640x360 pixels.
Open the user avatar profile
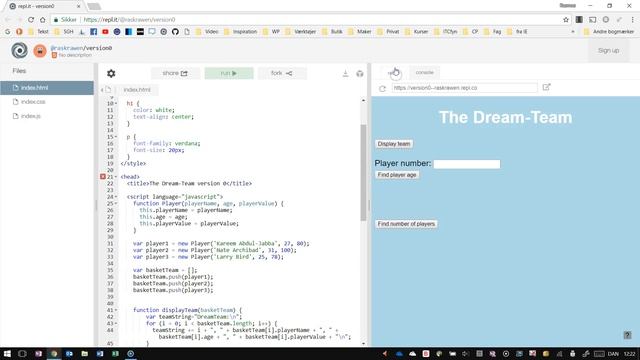[x=40, y=51]
